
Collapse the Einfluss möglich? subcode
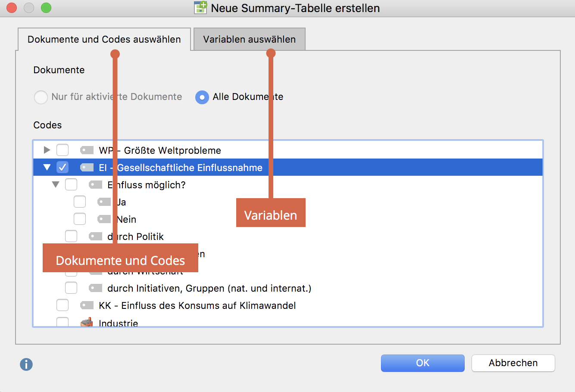coord(56,185)
